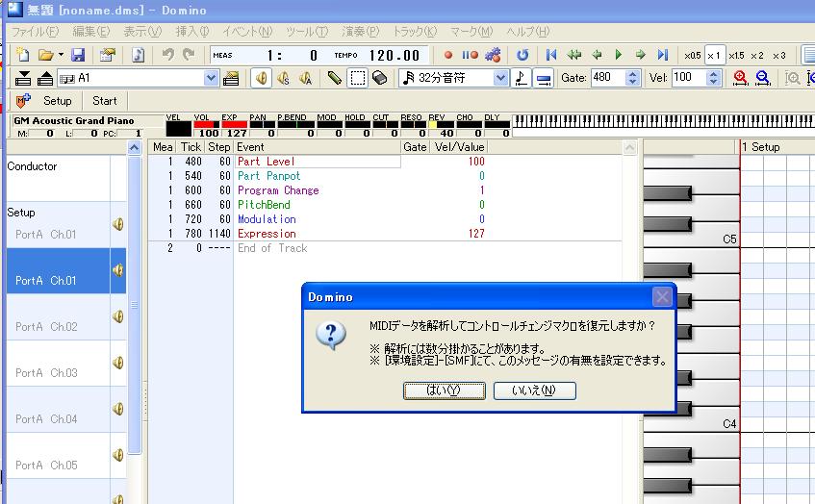Select the pencil draw tool
Screen dimensions: 815x504
click(x=334, y=78)
